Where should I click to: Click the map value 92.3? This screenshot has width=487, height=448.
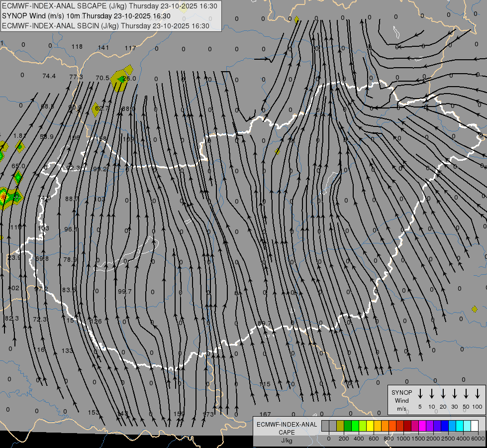pyautogui.click(x=73, y=168)
